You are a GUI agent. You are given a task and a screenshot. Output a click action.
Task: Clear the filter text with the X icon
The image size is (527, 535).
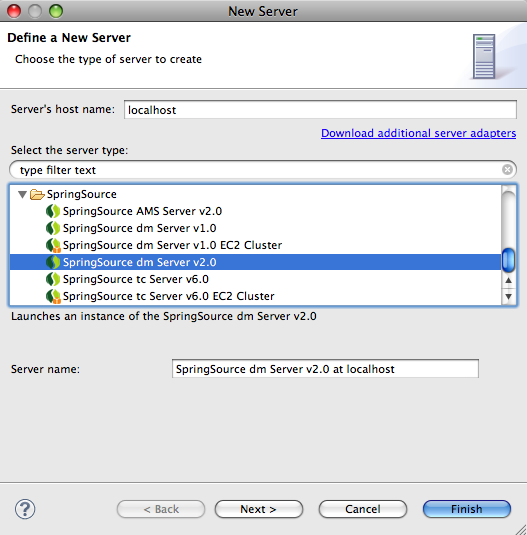[x=507, y=170]
